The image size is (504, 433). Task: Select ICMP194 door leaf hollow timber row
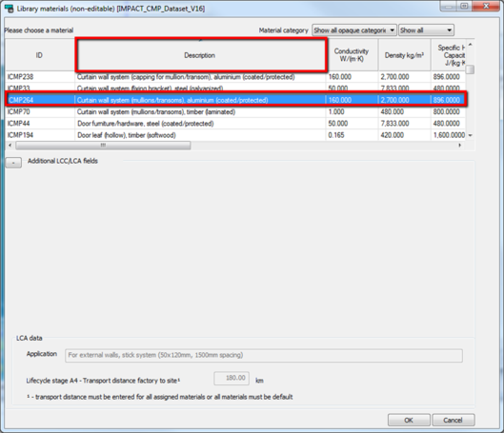pos(235,135)
